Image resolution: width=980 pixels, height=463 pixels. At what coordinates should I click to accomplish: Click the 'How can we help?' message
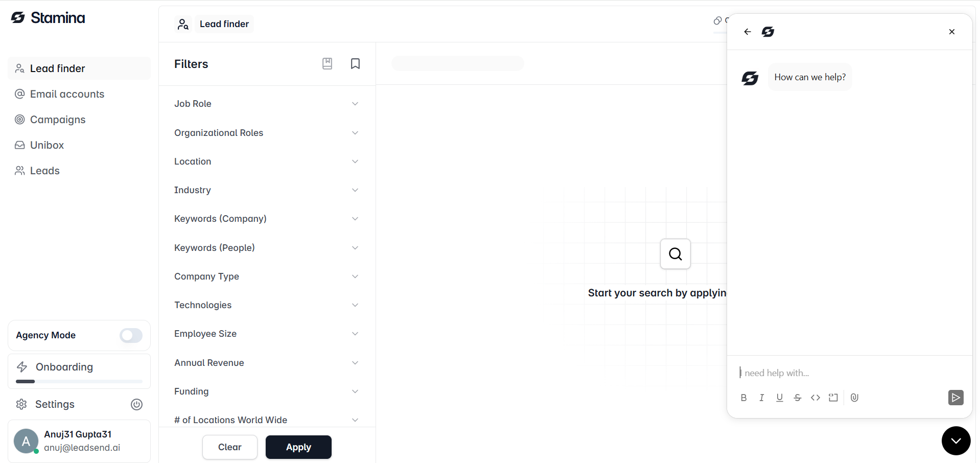(810, 77)
